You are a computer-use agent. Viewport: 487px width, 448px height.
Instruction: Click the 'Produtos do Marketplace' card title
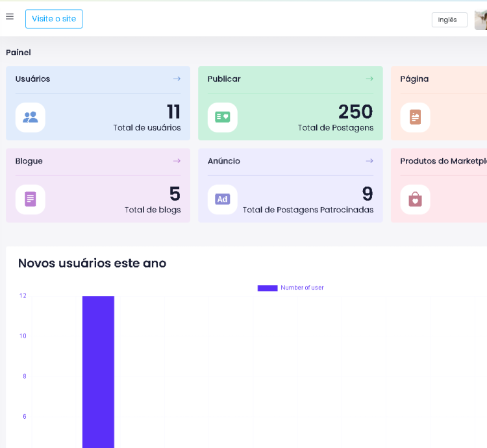tap(443, 160)
